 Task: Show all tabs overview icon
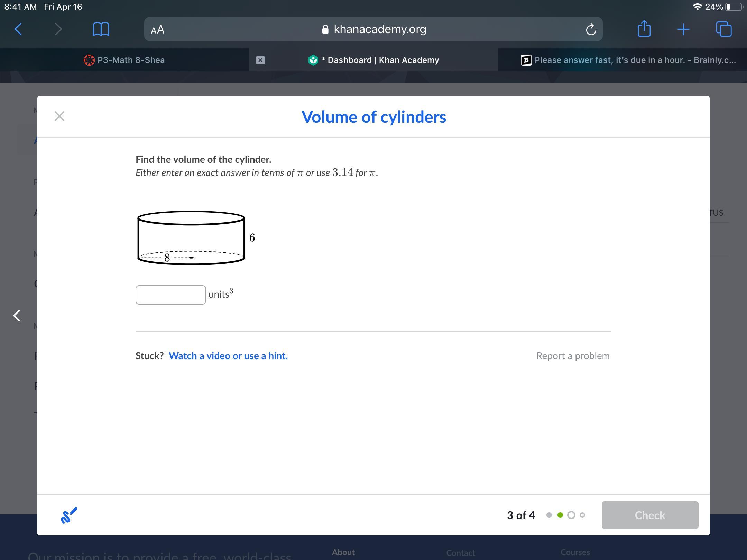click(723, 29)
